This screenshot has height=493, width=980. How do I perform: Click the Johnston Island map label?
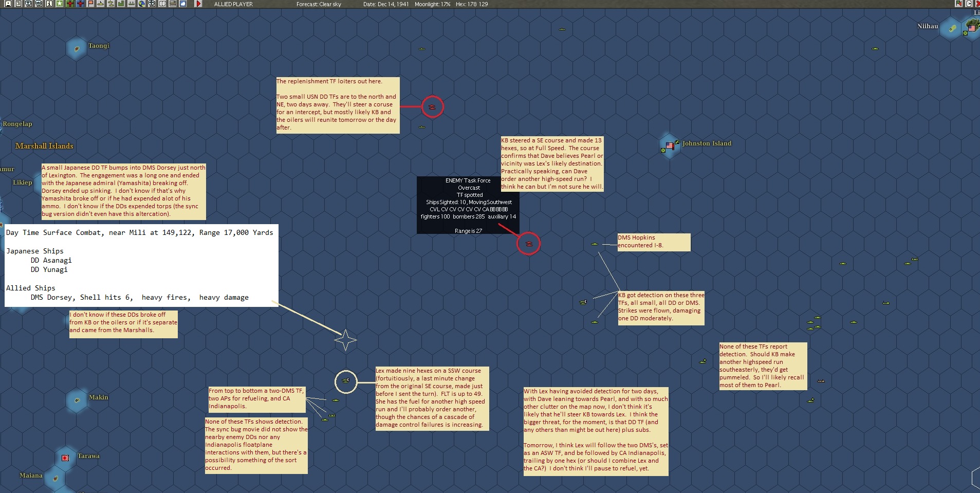pos(707,143)
